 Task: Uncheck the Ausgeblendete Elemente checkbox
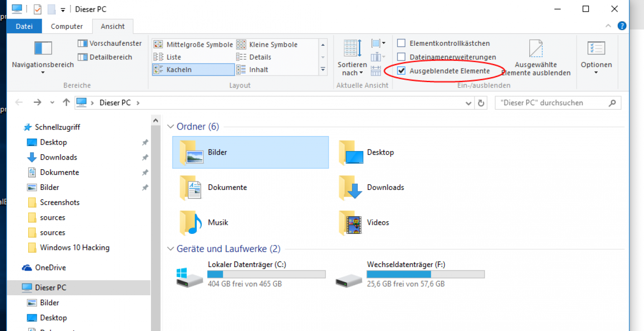click(x=401, y=71)
